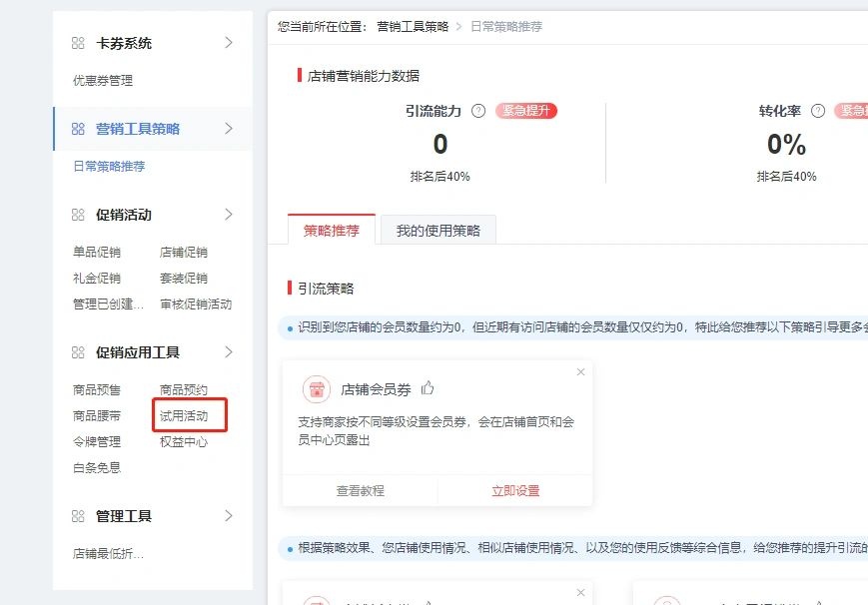Viewport: 868px width, 605px height.
Task: Switch to the 策略推荐 tab
Action: point(332,230)
